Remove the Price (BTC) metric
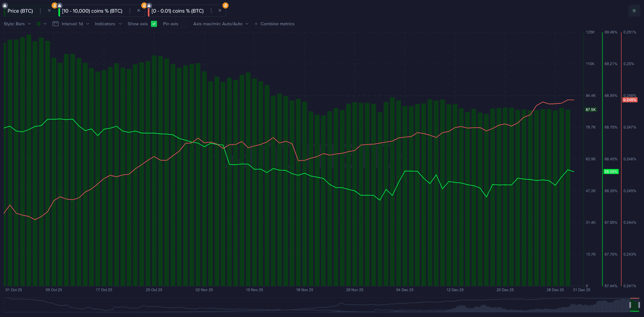Screen dimensions: 644x317 coord(49,10)
